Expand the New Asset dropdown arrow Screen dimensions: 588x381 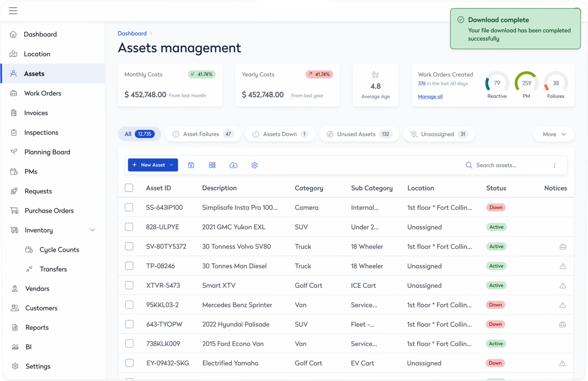pyautogui.click(x=172, y=165)
